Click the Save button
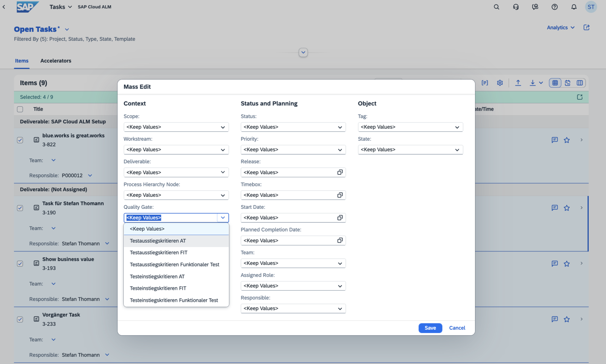 [x=430, y=328]
